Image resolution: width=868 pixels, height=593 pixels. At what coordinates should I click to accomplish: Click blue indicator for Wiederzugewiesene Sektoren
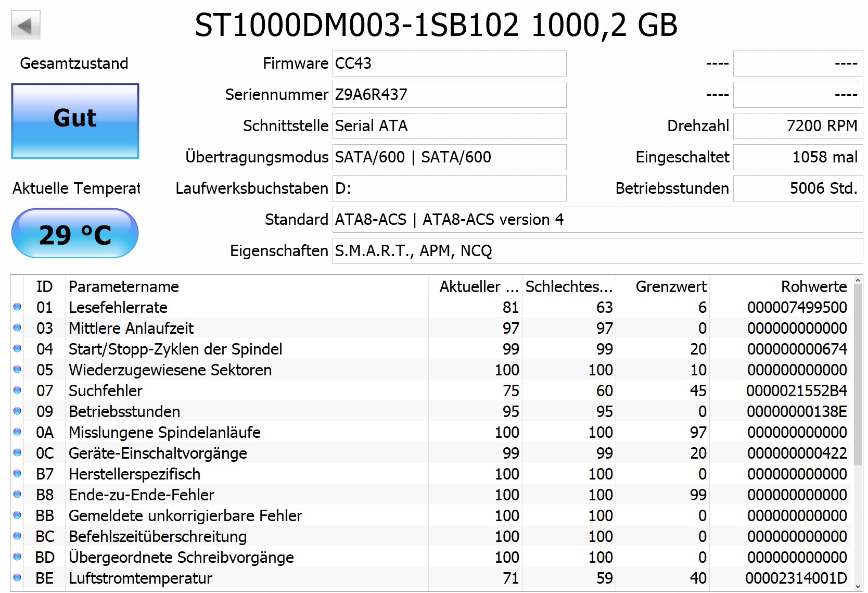click(x=17, y=369)
